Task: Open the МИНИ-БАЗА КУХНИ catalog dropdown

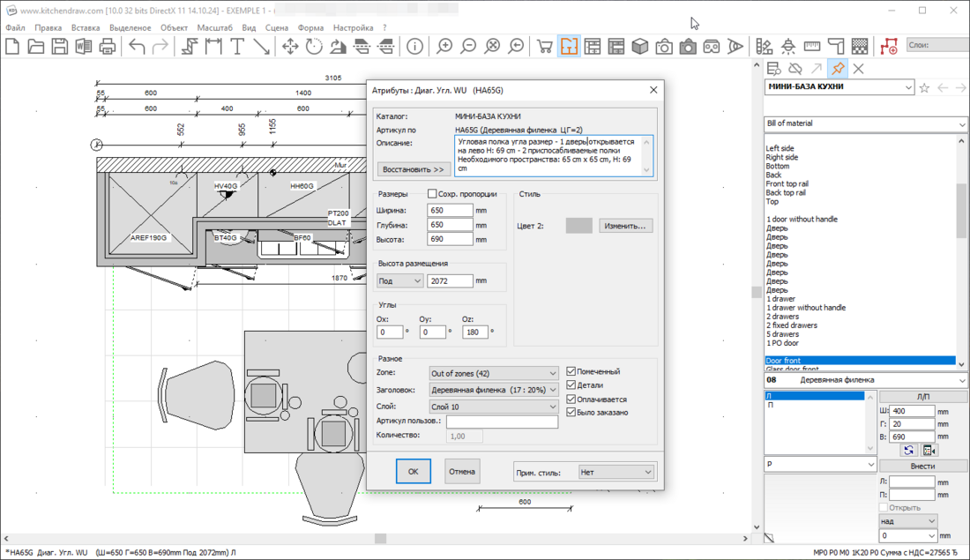Action: [x=839, y=87]
